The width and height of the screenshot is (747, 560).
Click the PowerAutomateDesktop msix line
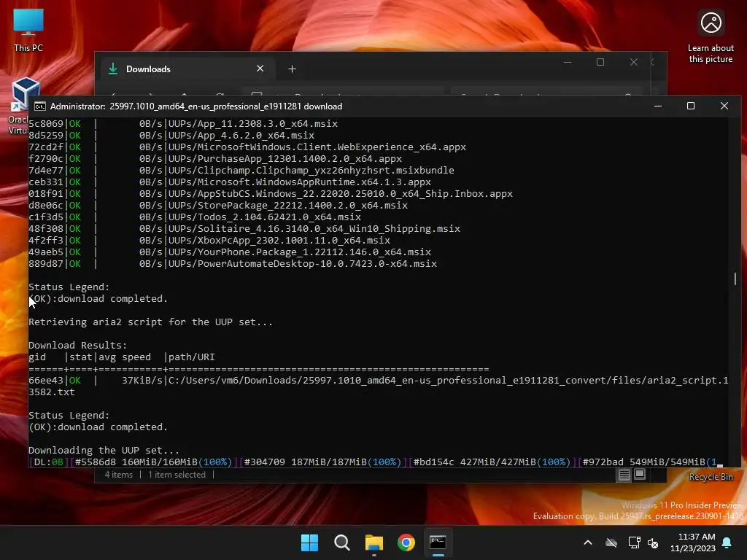(x=233, y=264)
